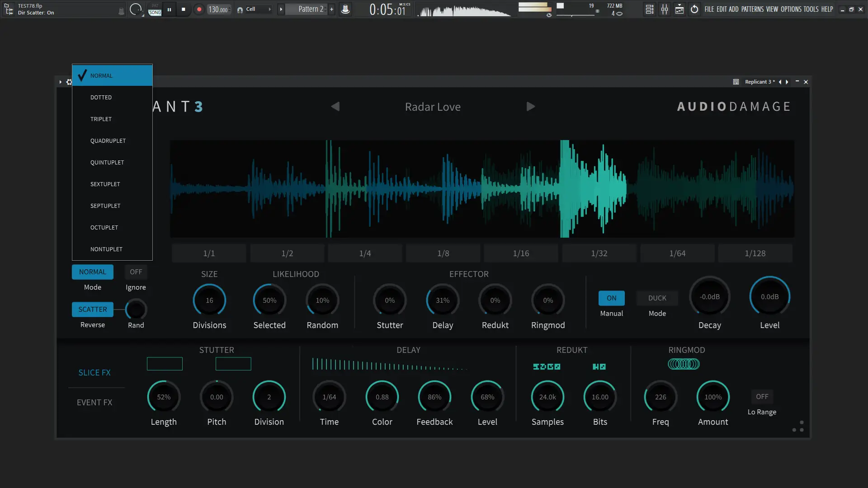Click the SCATTER reverse button
Screen dimensions: 868x488
coord(93,310)
